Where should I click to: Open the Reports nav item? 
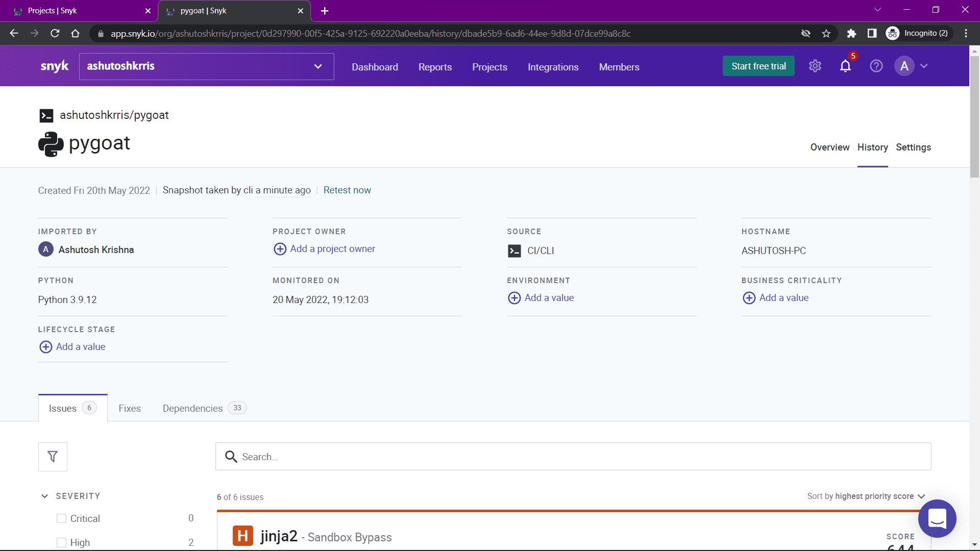click(x=435, y=67)
